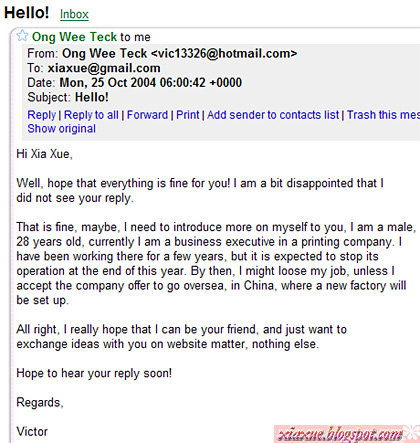Show original message source

[62, 129]
